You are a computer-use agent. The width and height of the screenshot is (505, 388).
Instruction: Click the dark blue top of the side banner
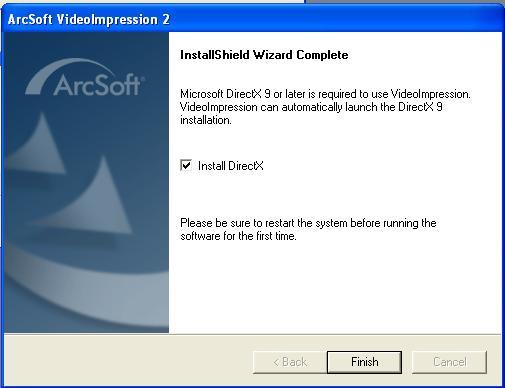click(87, 45)
